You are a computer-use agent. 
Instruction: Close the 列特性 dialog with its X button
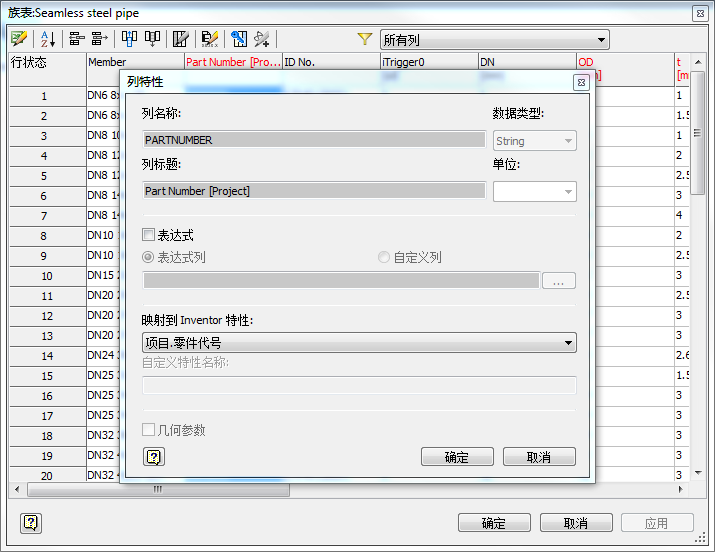(581, 83)
